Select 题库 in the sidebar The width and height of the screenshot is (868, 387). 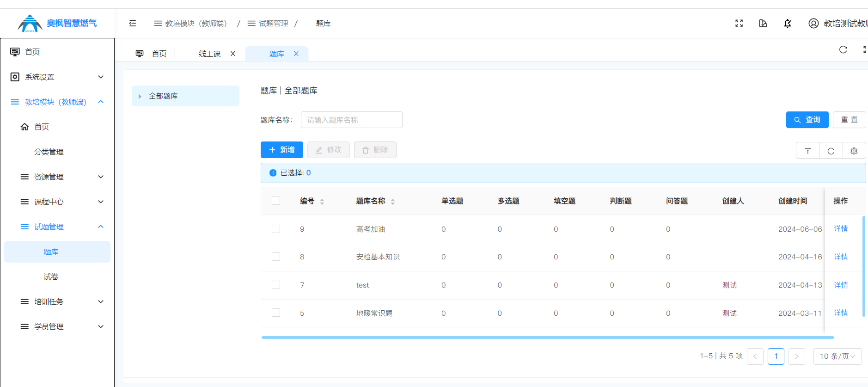57,252
